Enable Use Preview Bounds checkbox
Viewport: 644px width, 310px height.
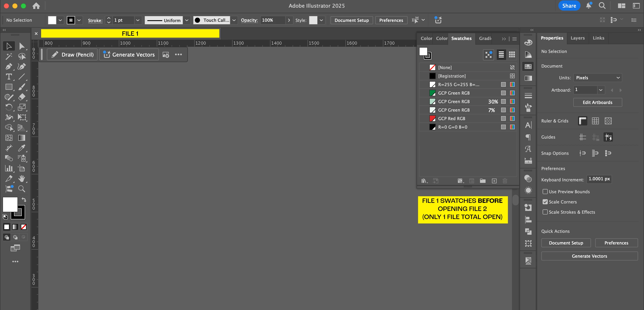pos(545,192)
